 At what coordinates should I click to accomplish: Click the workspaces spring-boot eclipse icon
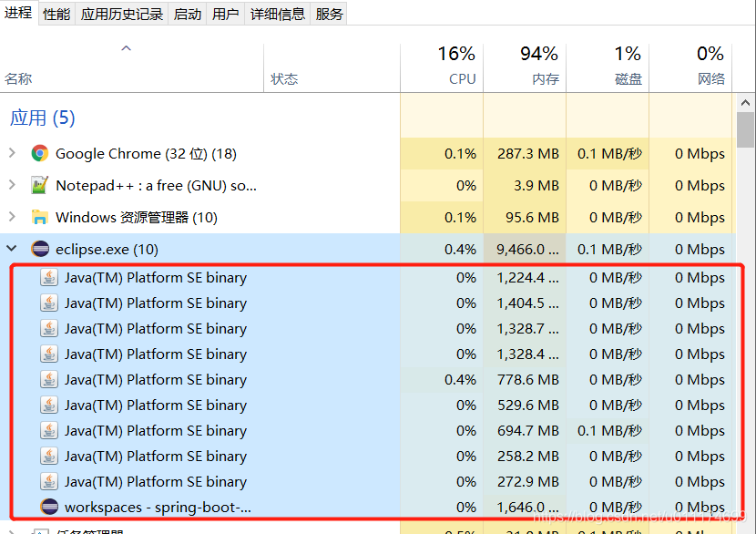49,507
